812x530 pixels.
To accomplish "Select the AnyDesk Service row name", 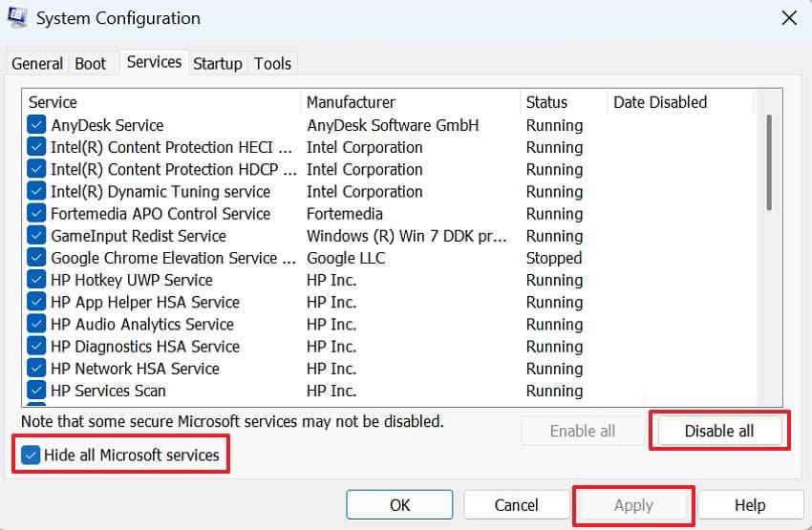I will tap(107, 125).
